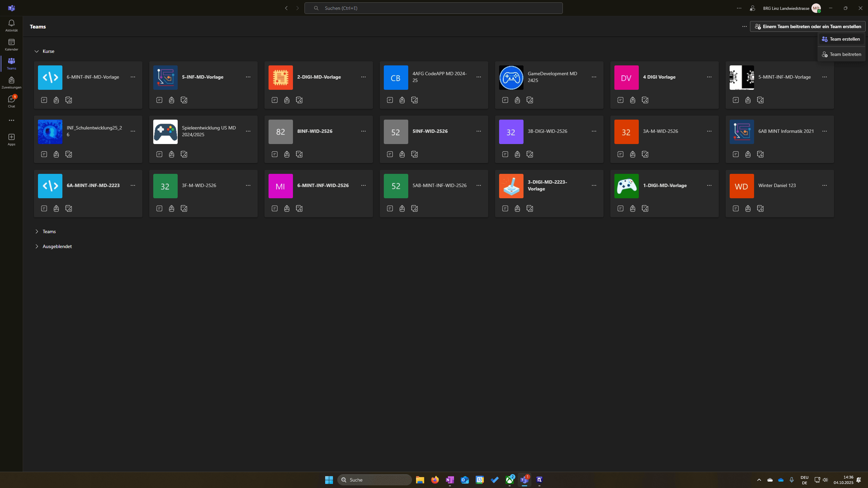Expand the Teams section
The height and width of the screenshot is (488, 868).
(x=37, y=231)
